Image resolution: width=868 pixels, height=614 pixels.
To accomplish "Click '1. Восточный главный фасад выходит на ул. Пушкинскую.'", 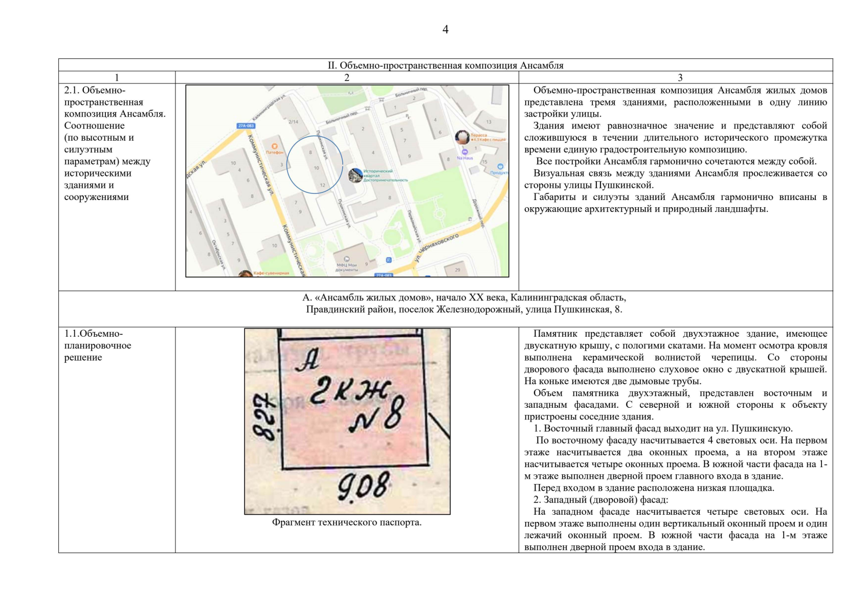I will pyautogui.click(x=663, y=429).
